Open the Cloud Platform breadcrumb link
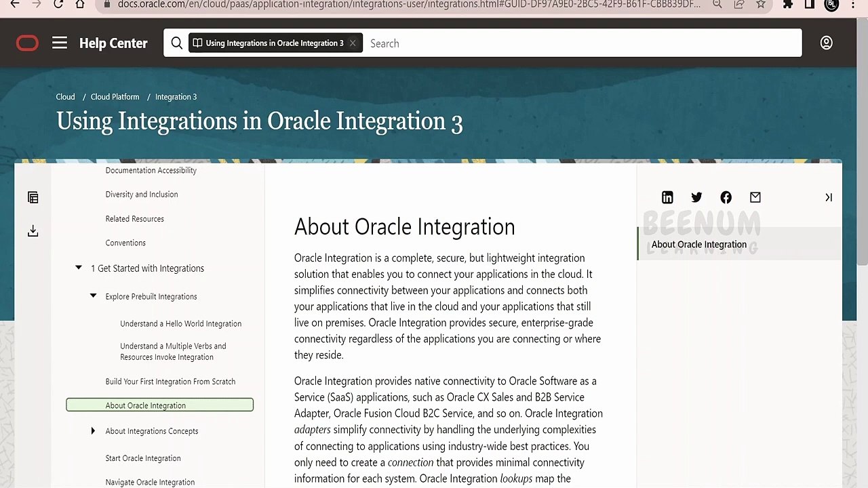The height and width of the screenshot is (488, 868). click(x=115, y=97)
